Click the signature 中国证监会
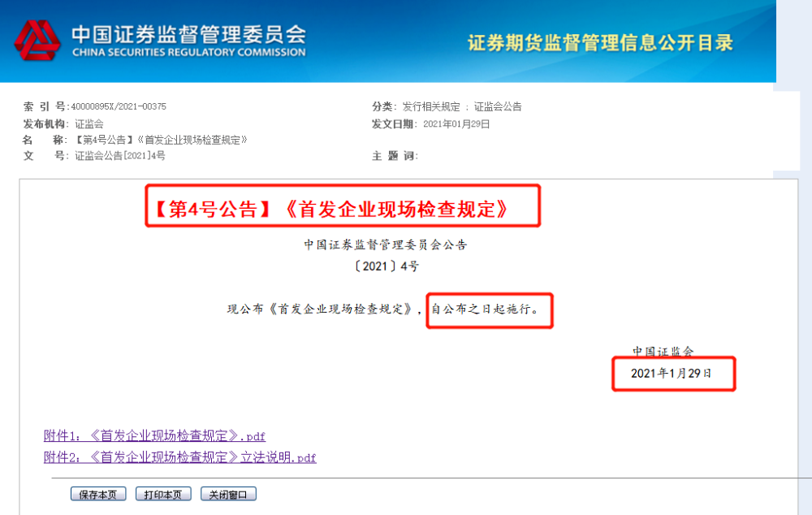This screenshot has width=812, height=515. point(663,351)
